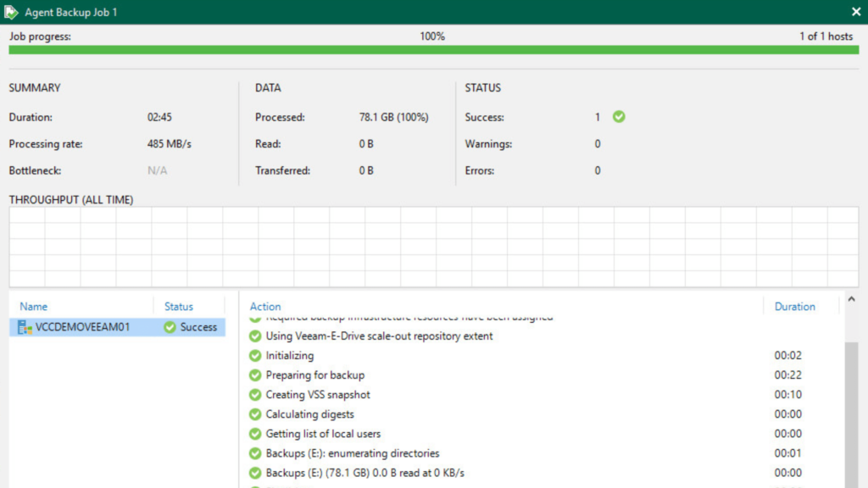Click the 0 B value next to Transferred
The width and height of the screenshot is (868, 488).
point(366,170)
